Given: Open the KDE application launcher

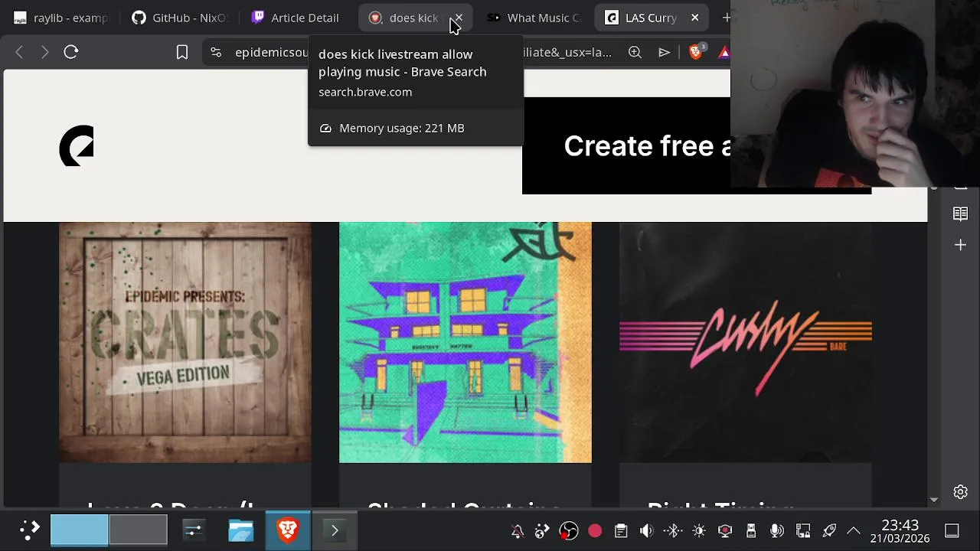Looking at the screenshot, I should [29, 530].
